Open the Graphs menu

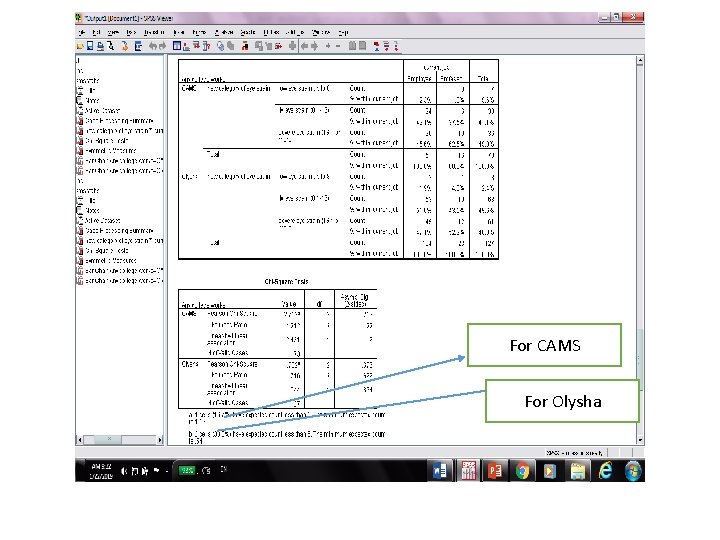(x=248, y=32)
